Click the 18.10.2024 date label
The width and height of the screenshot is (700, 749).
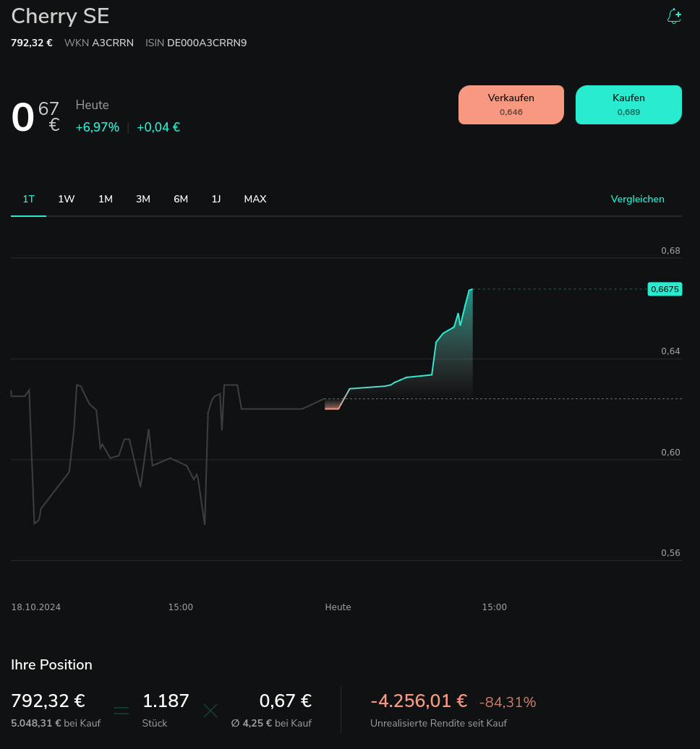(x=36, y=607)
